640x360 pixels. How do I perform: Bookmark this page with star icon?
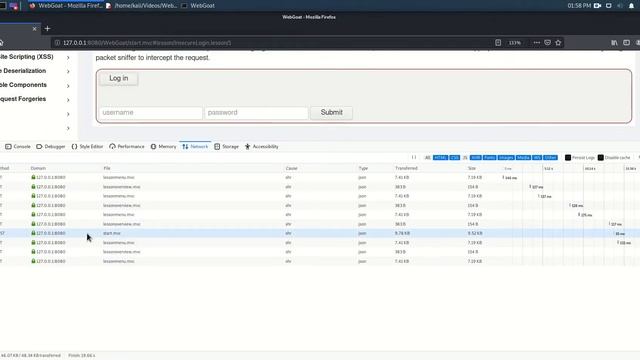(558, 42)
